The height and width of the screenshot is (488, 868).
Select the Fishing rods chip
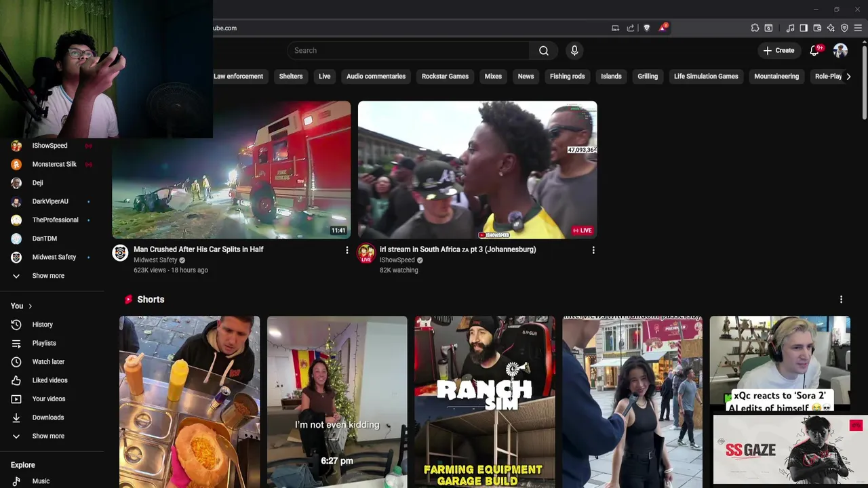point(567,77)
